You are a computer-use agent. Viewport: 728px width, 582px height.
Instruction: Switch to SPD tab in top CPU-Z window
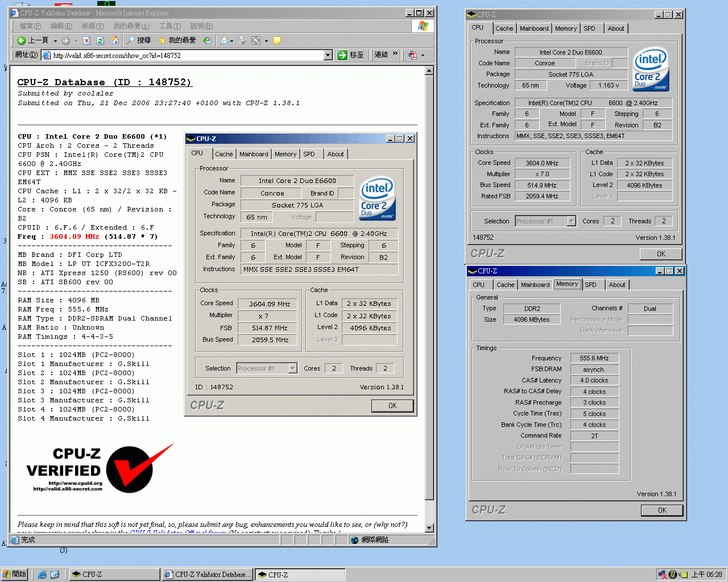click(x=590, y=28)
